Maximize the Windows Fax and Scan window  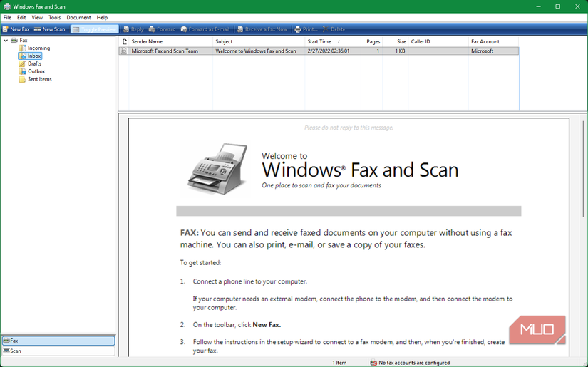[558, 6]
